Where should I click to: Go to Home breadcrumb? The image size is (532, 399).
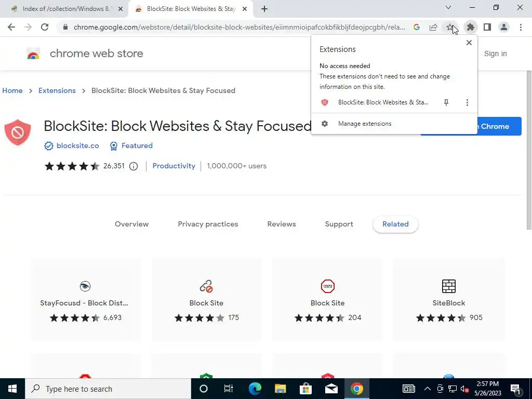click(x=12, y=90)
